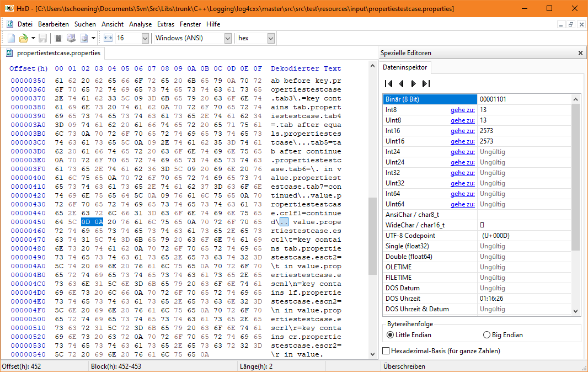
Task: Click the hex view vertical scrollbar thumb
Action: (372, 236)
